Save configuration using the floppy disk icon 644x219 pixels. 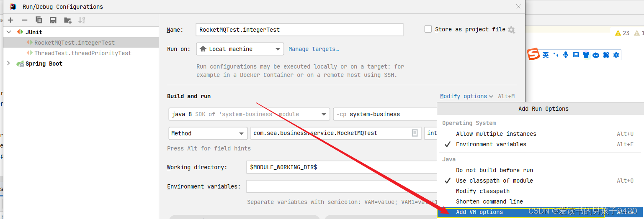[53, 20]
